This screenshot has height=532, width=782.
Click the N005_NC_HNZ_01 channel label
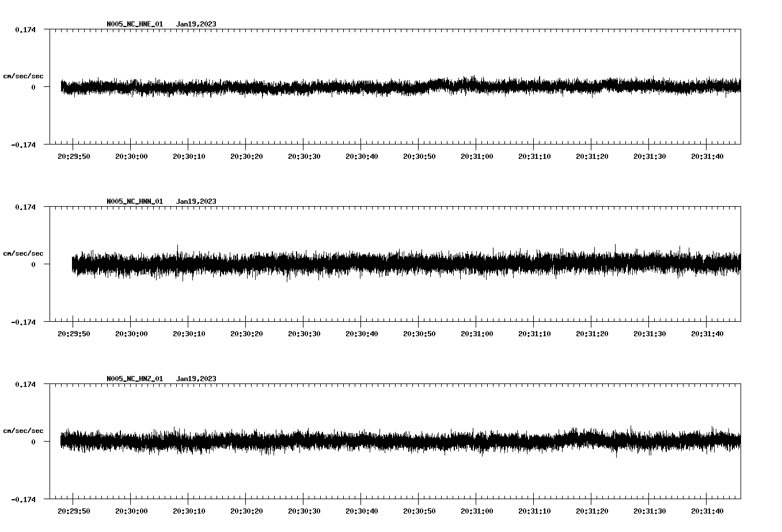[134, 379]
